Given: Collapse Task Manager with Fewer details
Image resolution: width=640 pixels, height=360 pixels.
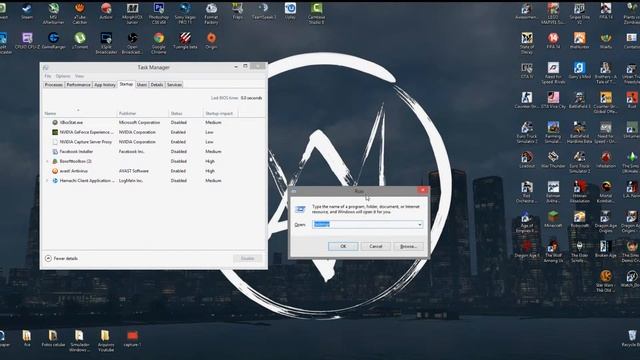Looking at the screenshot, I should coord(61,258).
